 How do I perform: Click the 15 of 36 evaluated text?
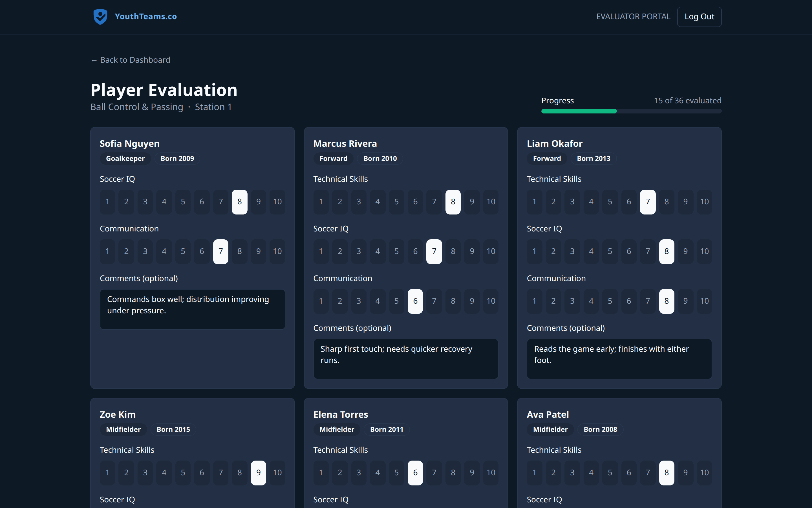pos(687,100)
